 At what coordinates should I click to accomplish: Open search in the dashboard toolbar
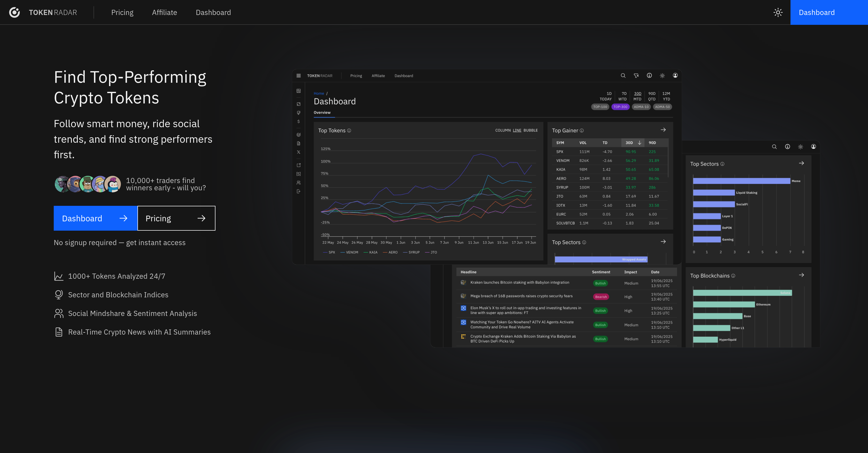(x=623, y=75)
